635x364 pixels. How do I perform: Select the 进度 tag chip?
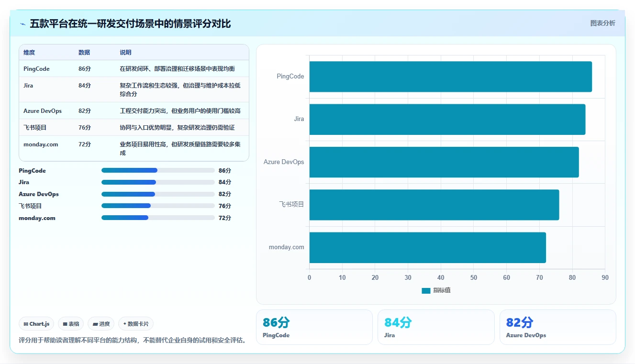coord(101,324)
